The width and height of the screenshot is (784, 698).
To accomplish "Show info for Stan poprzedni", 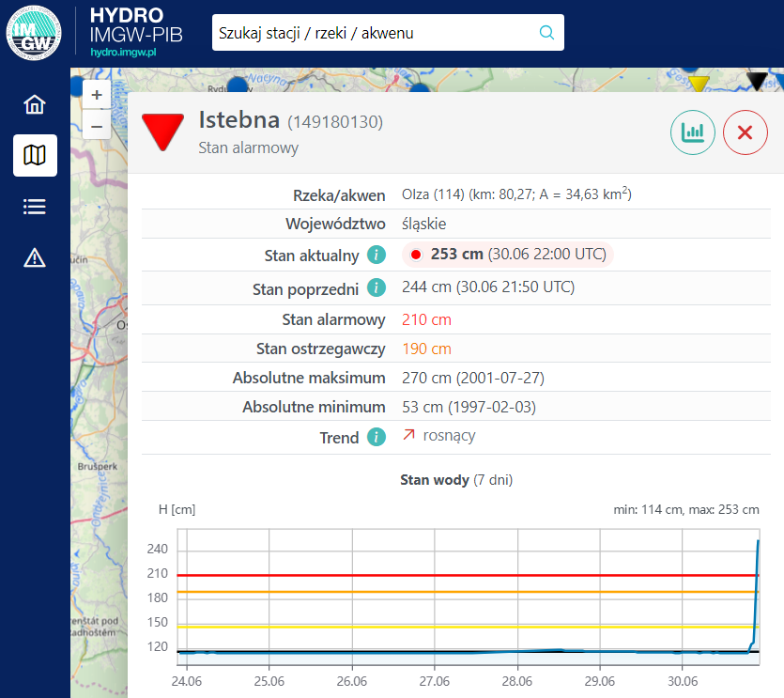I will point(377,287).
